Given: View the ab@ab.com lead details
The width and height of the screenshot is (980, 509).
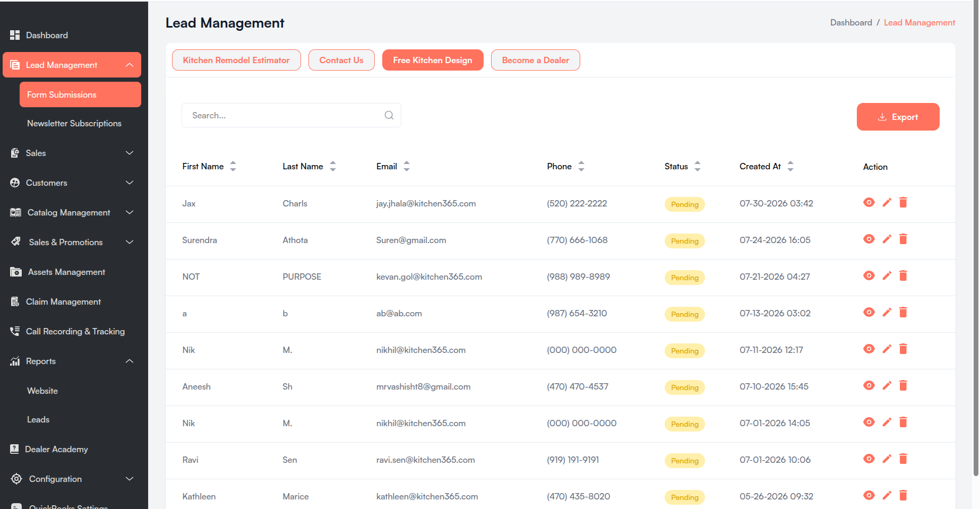Looking at the screenshot, I should pyautogui.click(x=869, y=312).
